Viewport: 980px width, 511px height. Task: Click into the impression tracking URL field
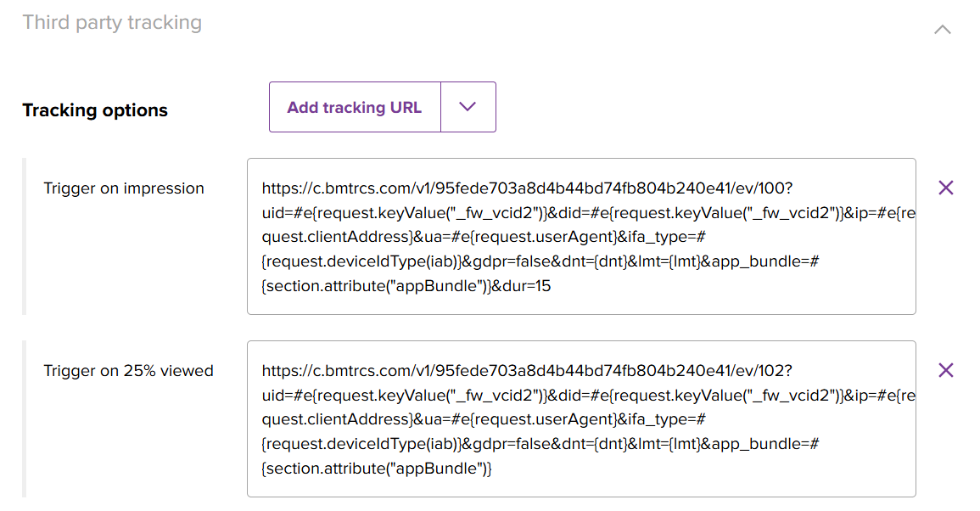pos(581,236)
